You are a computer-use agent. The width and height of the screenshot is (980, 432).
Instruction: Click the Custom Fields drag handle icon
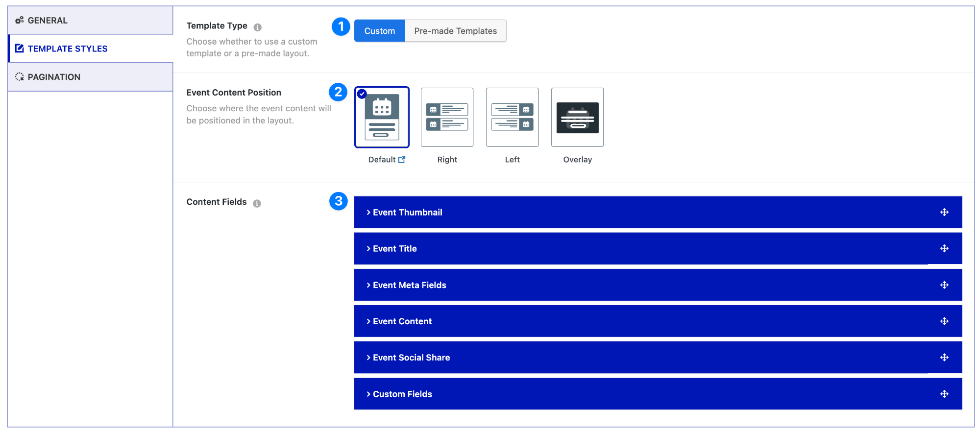point(944,394)
